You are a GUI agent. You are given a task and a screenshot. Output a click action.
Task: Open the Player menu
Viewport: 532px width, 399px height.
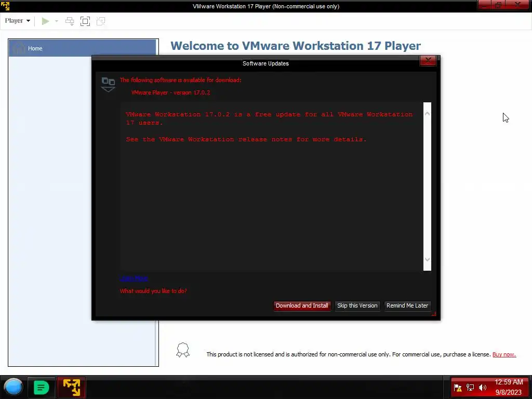[x=17, y=21]
